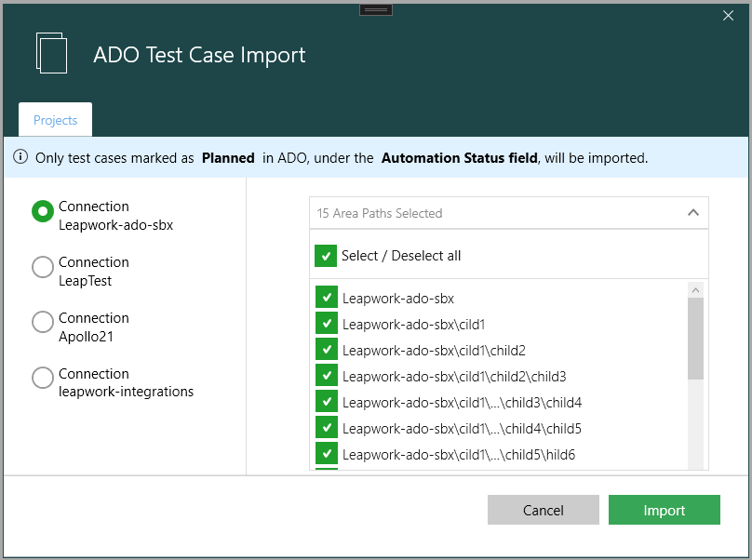Click the ADO Test Case Import documents icon
This screenshot has width=752, height=560.
(52, 53)
